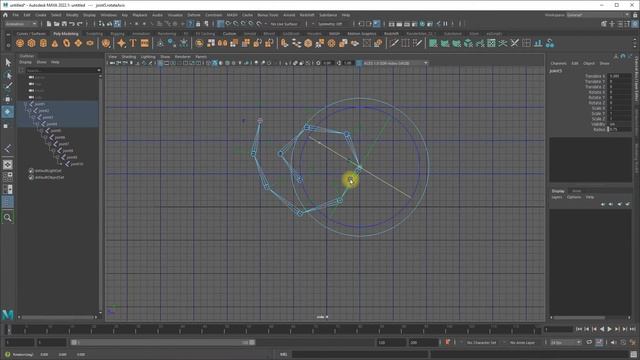Click the Outliner horizontal scrollbar
This screenshot has width=640, height=360.
pyautogui.click(x=57, y=317)
